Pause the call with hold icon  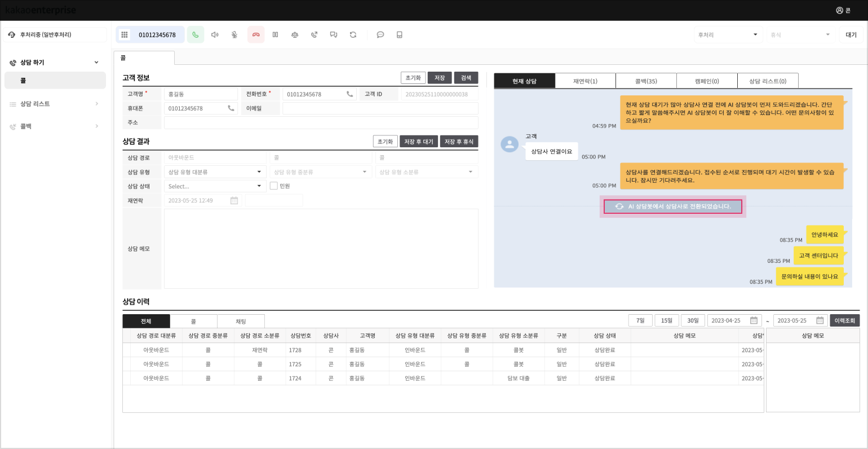275,35
